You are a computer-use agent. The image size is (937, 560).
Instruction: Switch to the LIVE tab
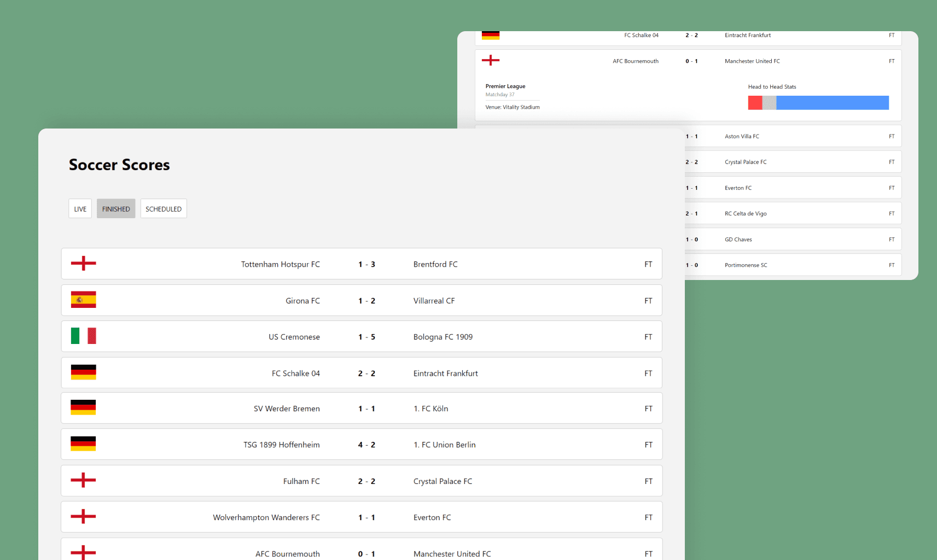pos(80,209)
